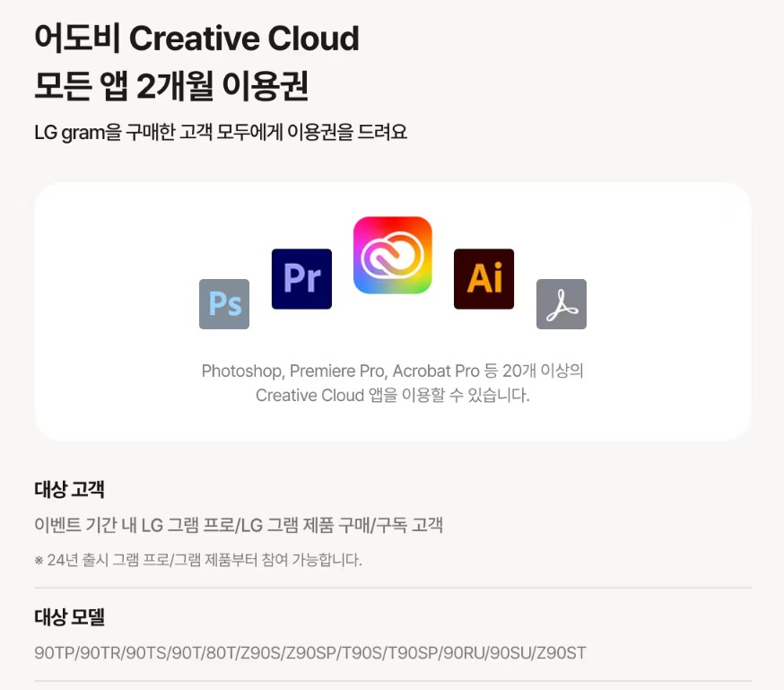Viewport: 784px width, 690px height.
Task: Click the Illustrator Ai icon
Action: pyautogui.click(x=484, y=279)
